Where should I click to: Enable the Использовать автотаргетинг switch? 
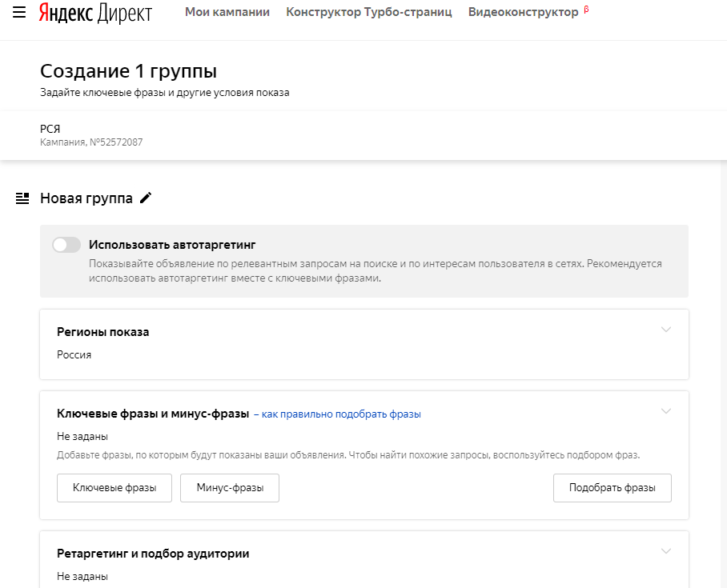[66, 245]
